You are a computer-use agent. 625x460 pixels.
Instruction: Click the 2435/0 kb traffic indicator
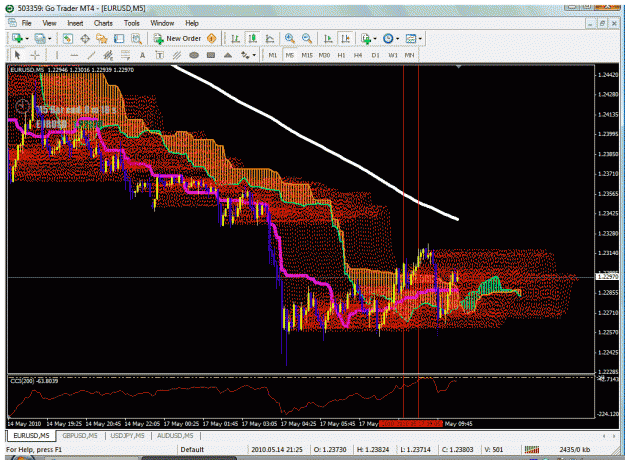click(x=574, y=450)
